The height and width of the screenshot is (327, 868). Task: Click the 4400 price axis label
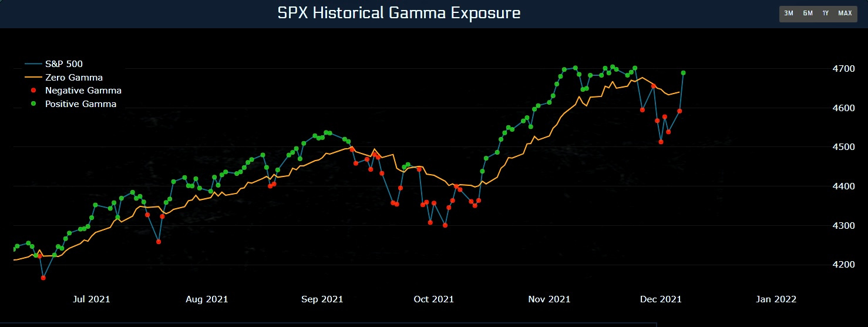click(x=843, y=186)
